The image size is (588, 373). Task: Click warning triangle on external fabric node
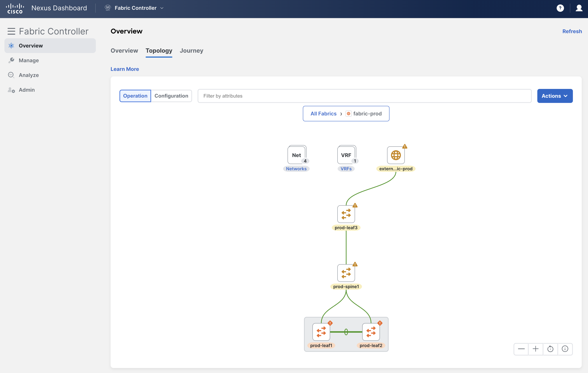pos(405,146)
